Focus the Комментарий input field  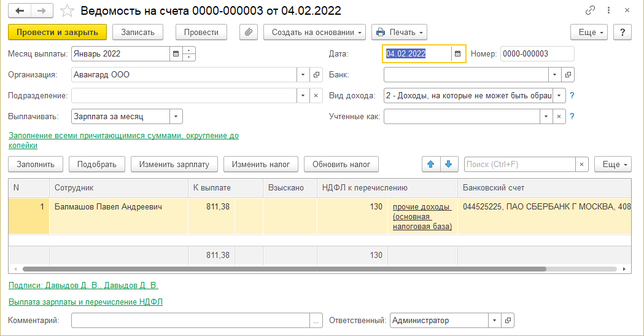tap(190, 321)
